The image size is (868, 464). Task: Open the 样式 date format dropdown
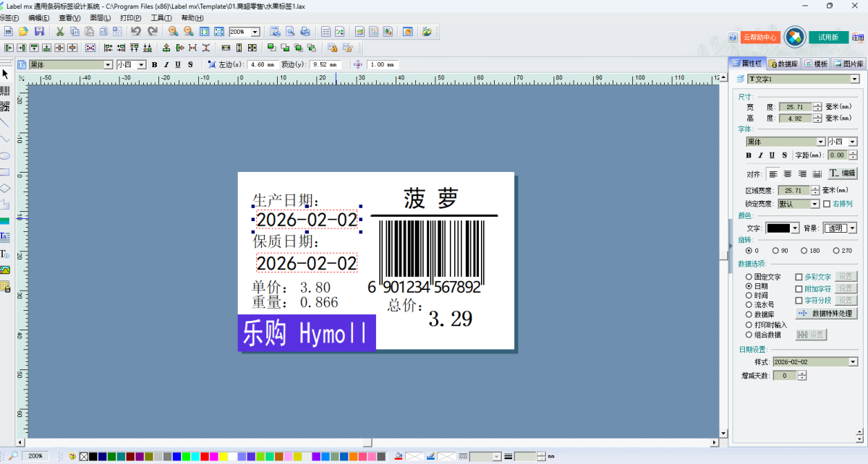pos(853,361)
